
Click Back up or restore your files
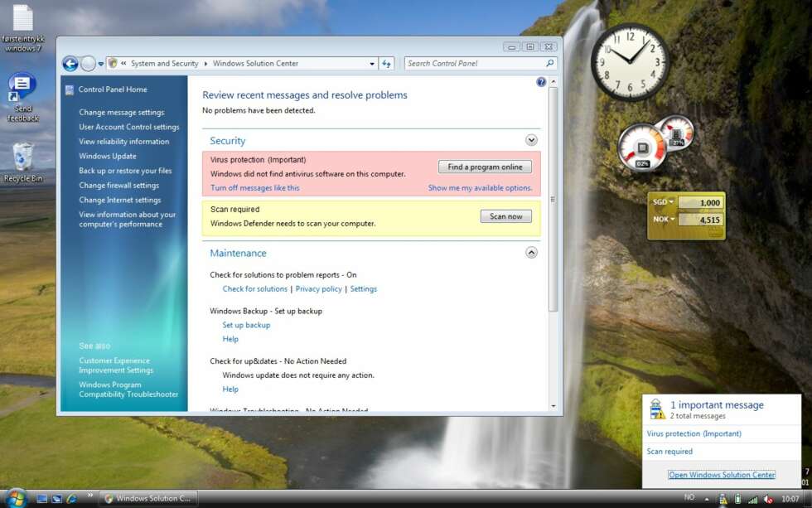[125, 171]
